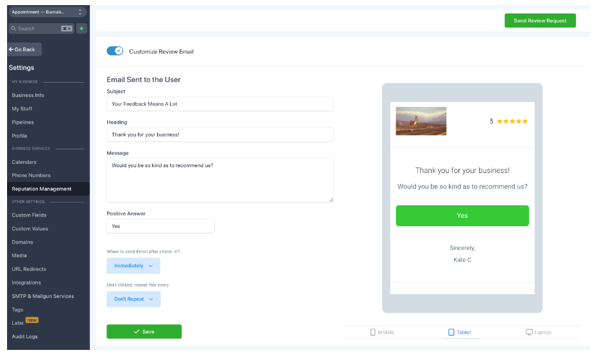Click the Laptop preview monitor icon
This screenshot has height=364, width=597.
coord(529,332)
